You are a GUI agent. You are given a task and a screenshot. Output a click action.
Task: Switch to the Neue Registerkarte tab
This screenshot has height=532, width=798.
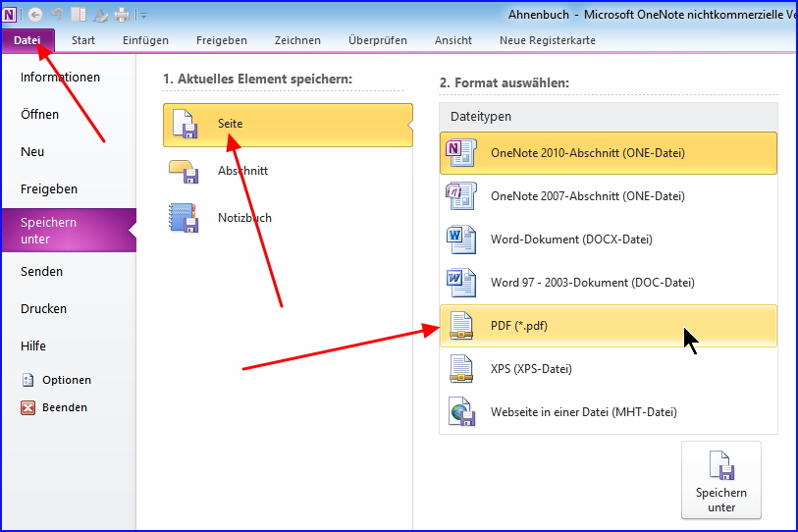click(548, 40)
